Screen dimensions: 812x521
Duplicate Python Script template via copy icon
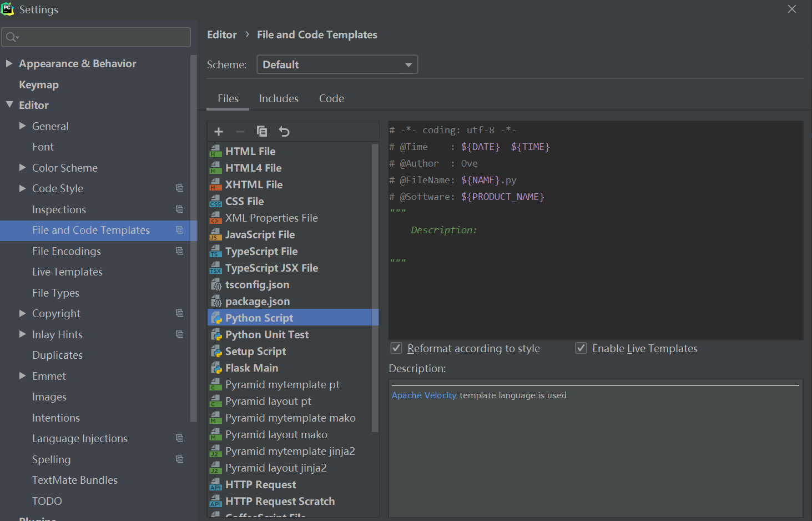(262, 131)
